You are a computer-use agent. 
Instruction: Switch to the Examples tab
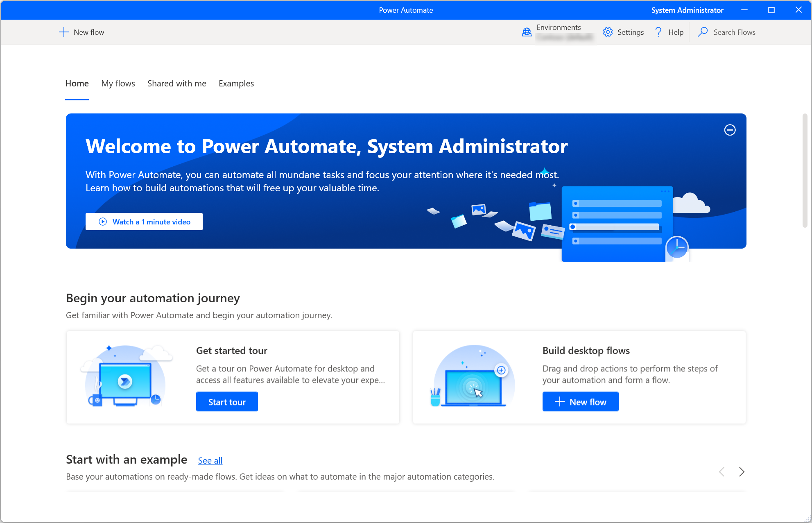pyautogui.click(x=237, y=84)
